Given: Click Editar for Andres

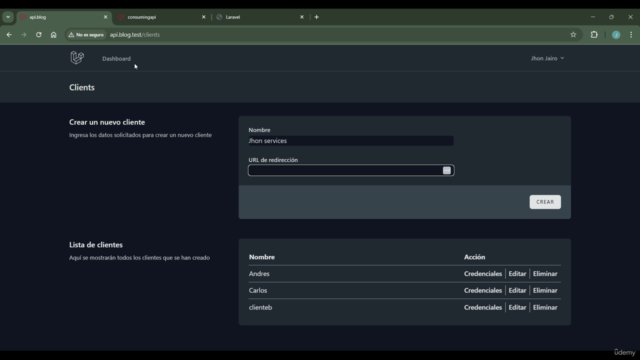Looking at the screenshot, I should coord(517,273).
